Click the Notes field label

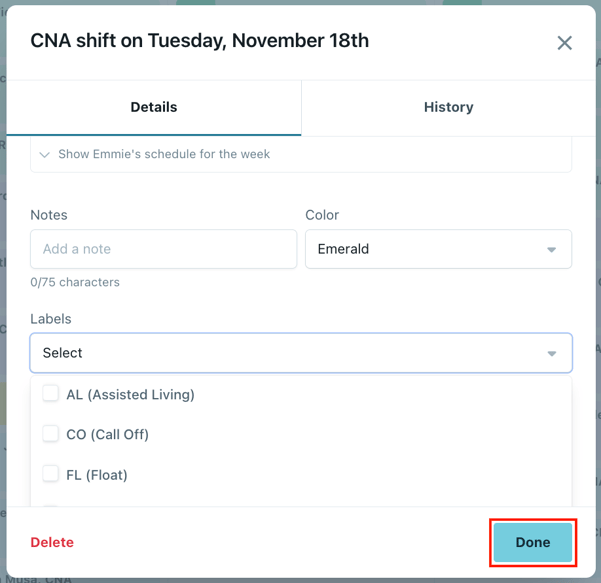(x=49, y=215)
